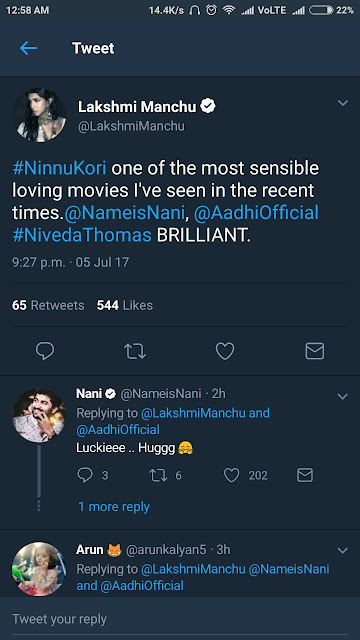360x640 pixels.
Task: Open @AadhiOfficial mention in main tweet
Action: click(256, 213)
